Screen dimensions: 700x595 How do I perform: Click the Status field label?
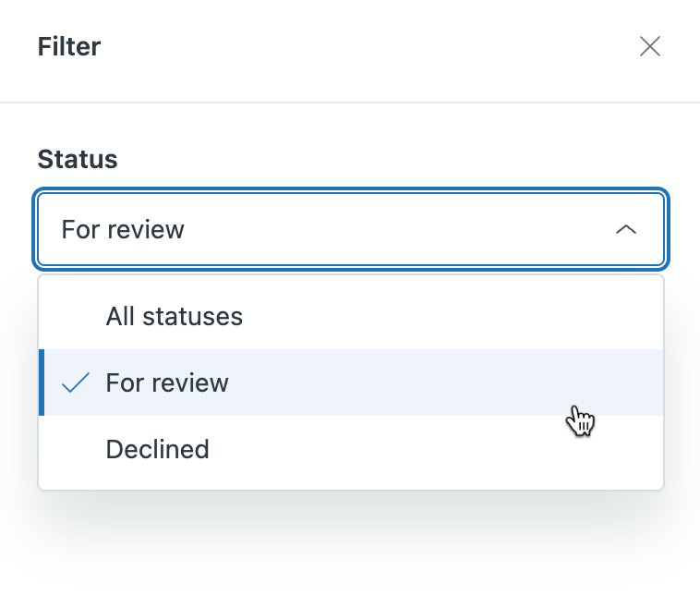(78, 159)
